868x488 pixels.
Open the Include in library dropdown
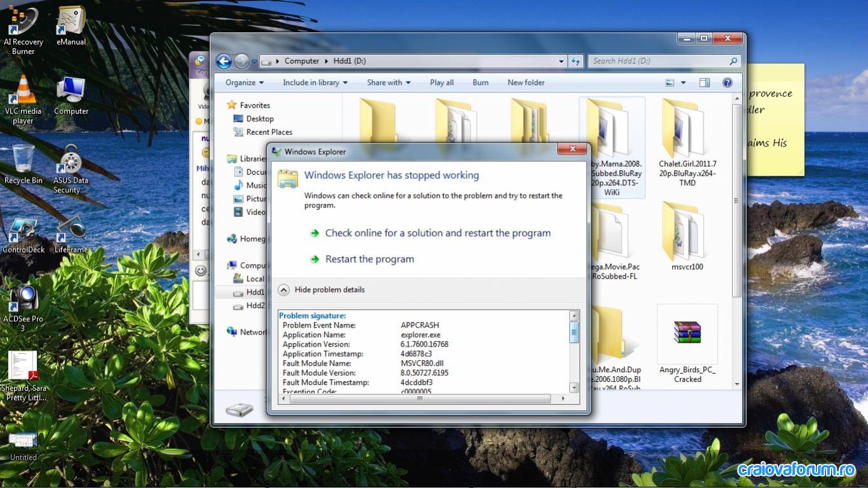315,83
